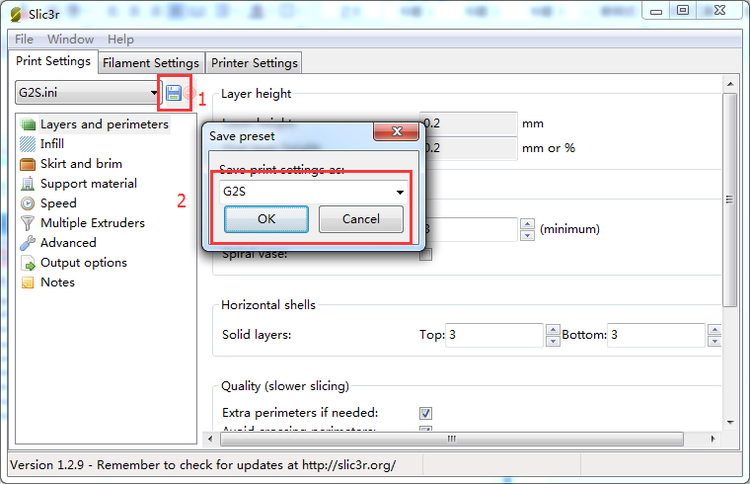Switch to Print Settings tab
750x484 pixels.
pos(54,61)
